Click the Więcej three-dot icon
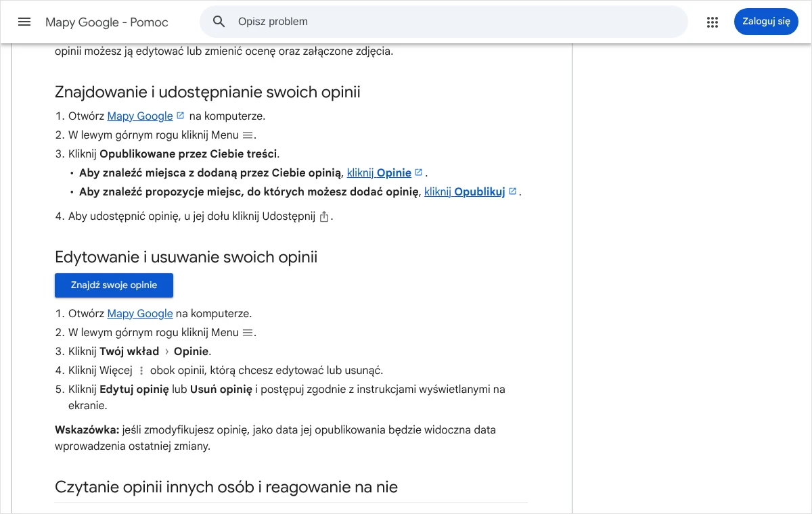The image size is (812, 514). click(x=141, y=371)
